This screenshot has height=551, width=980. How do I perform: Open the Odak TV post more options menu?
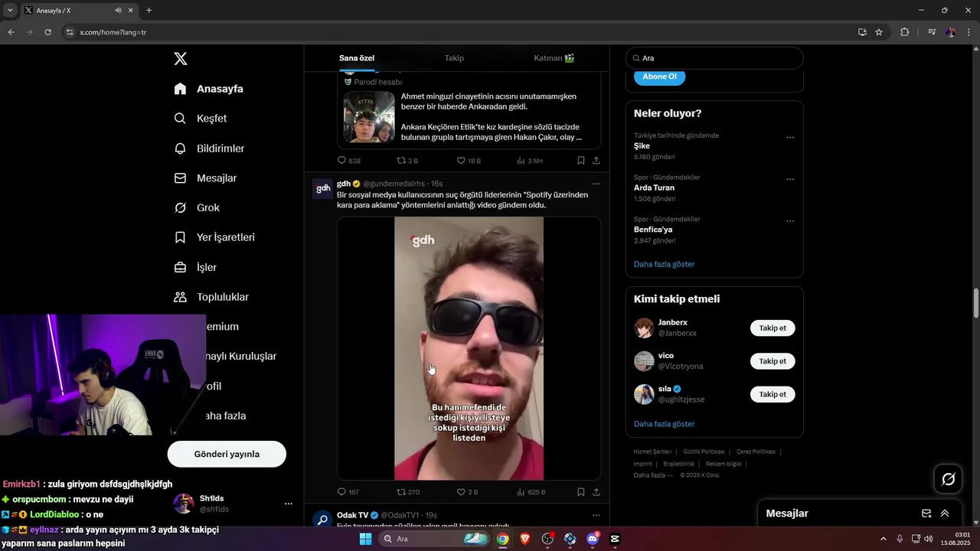(596, 515)
